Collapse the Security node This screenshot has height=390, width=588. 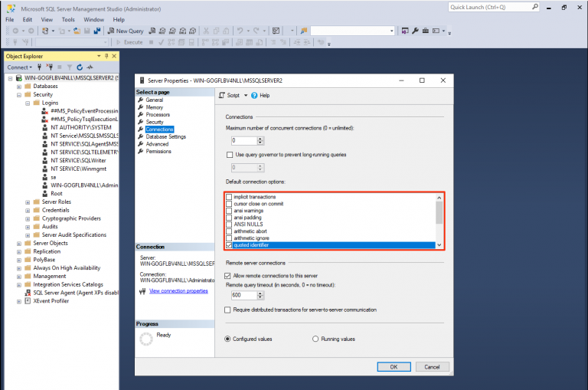pyautogui.click(x=18, y=95)
